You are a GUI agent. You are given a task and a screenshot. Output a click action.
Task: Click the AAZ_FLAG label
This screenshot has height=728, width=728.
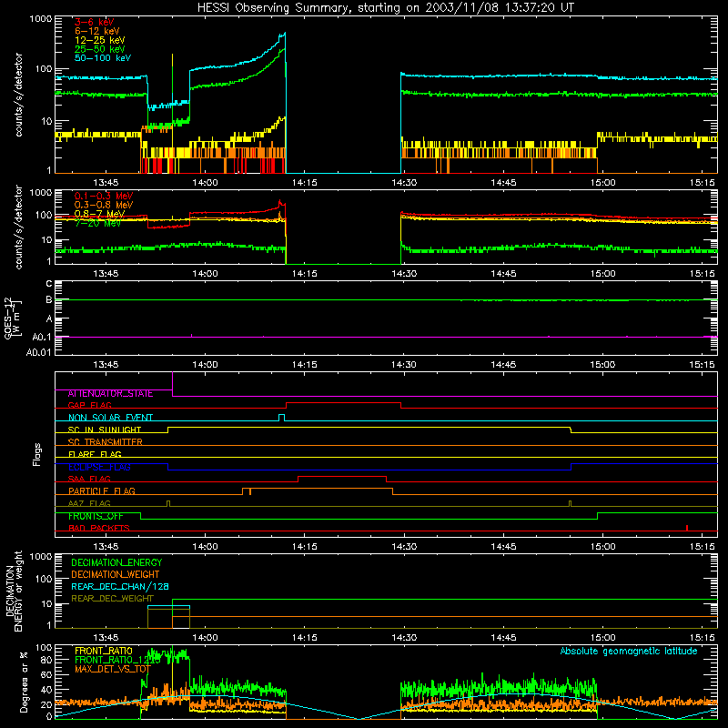pos(89,503)
